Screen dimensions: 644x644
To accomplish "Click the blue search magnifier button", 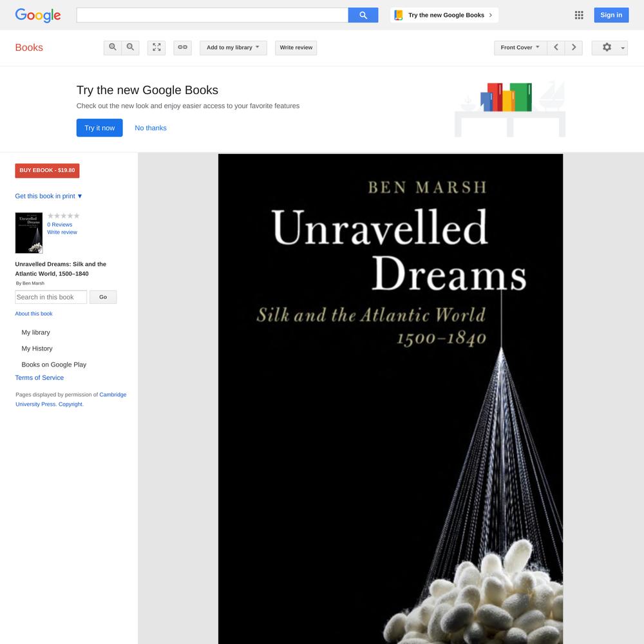I will 363,15.
